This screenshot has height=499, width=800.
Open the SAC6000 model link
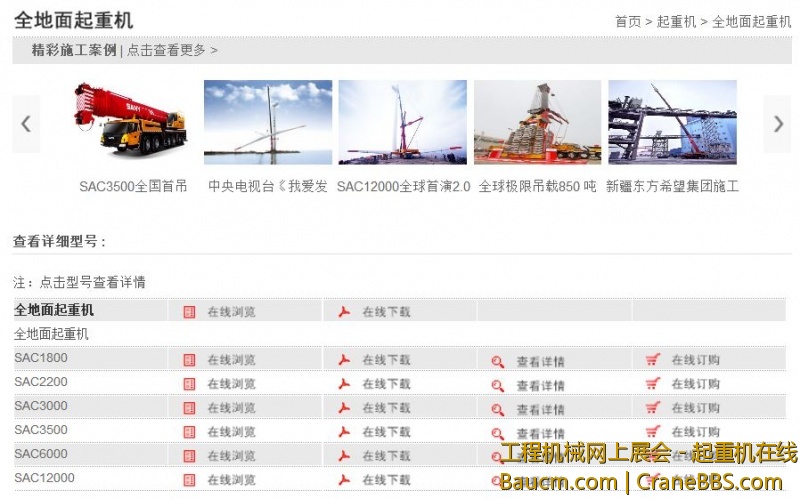tap(41, 454)
